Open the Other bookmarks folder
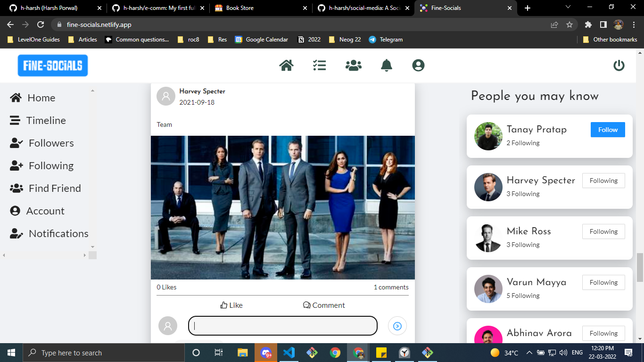This screenshot has height=362, width=644. (x=610, y=40)
